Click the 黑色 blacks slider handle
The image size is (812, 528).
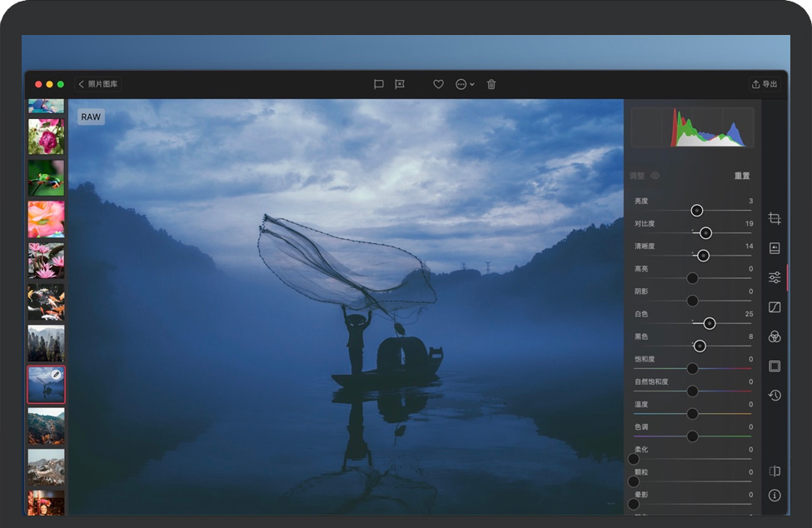pos(700,346)
